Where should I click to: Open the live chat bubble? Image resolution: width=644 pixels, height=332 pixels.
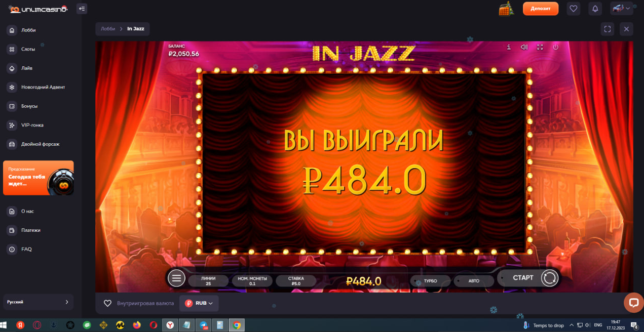pos(633,303)
